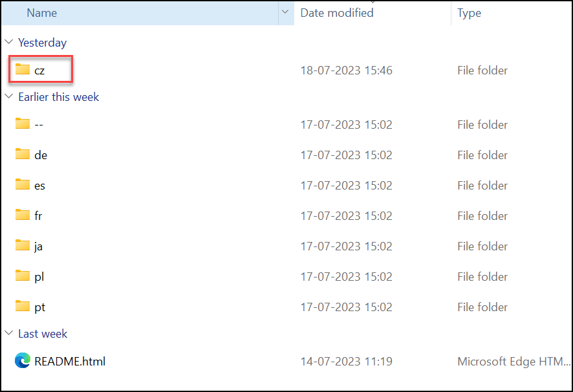573x392 pixels.
Task: Open the folder named --
Action: [22, 124]
